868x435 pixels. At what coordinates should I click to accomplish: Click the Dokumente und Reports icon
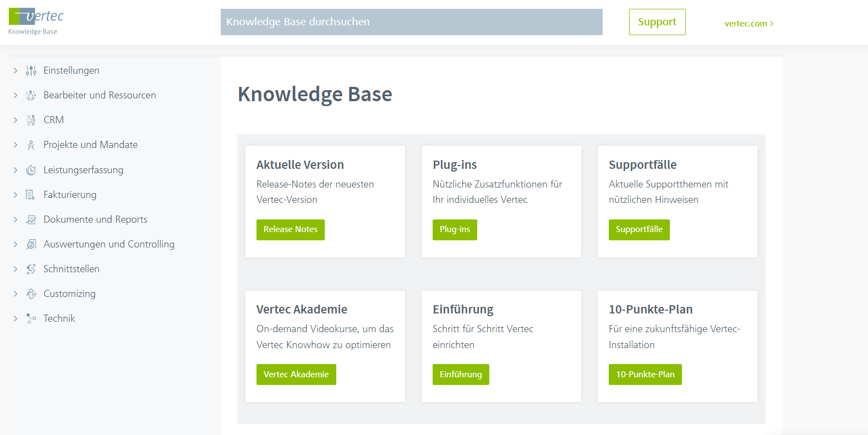pyautogui.click(x=31, y=219)
